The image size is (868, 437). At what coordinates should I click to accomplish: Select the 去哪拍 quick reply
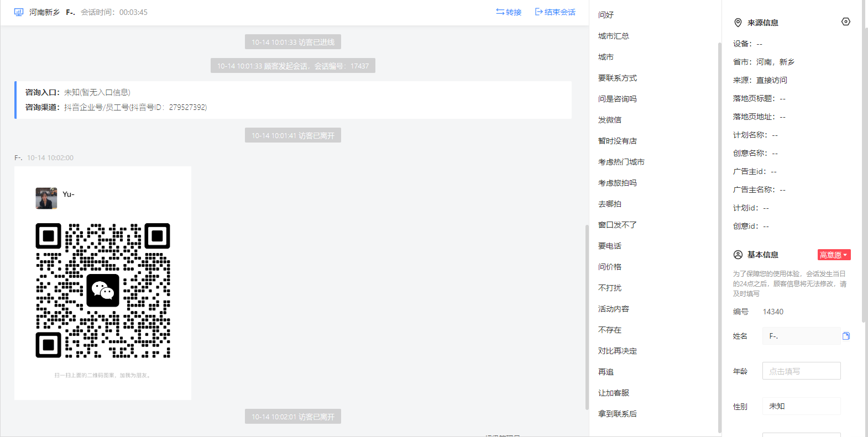(610, 204)
